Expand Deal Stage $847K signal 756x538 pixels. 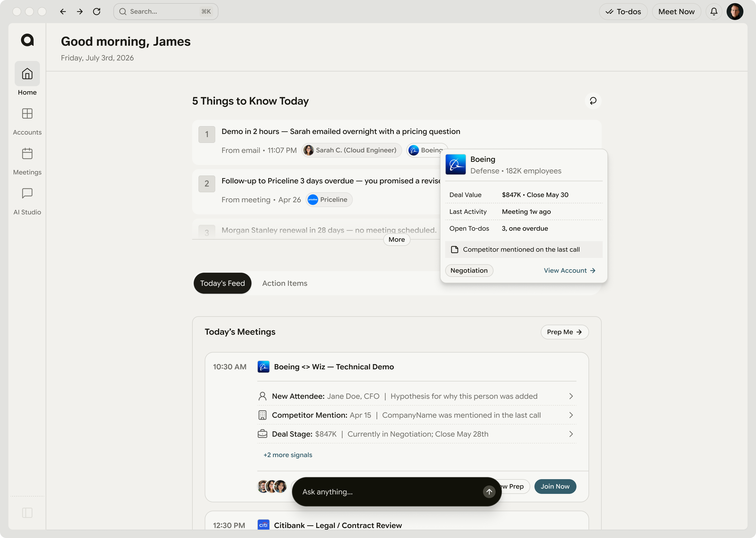pyautogui.click(x=417, y=434)
